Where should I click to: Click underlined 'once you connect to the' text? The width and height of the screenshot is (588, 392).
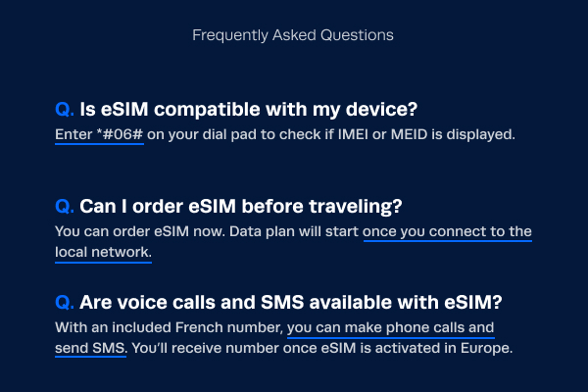[448, 231]
